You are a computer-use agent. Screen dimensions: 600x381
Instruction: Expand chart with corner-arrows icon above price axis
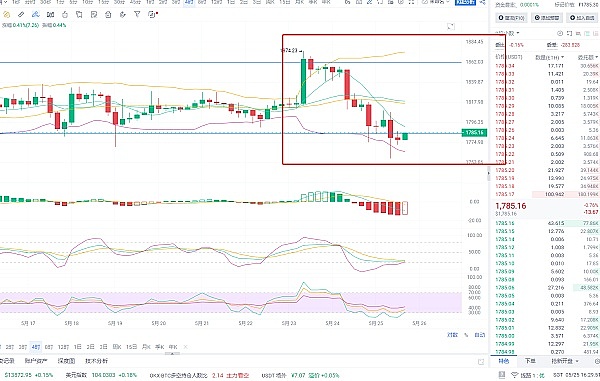point(451,26)
